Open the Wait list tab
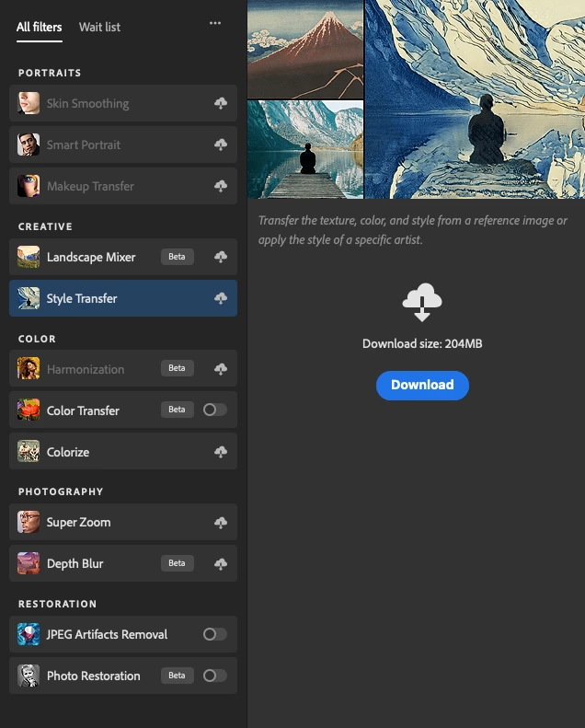The width and height of the screenshot is (585, 728). 99,28
